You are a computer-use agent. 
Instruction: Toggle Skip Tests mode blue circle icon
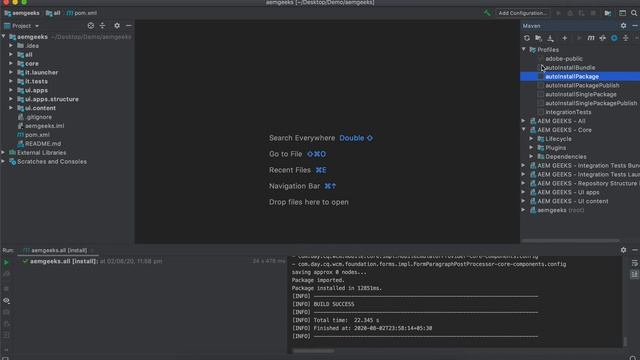pyautogui.click(x=614, y=38)
